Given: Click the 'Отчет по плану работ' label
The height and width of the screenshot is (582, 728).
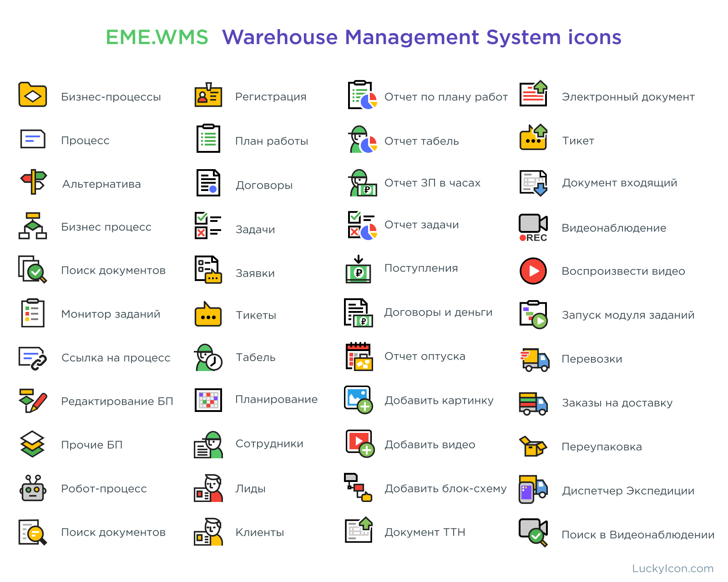Looking at the screenshot, I should tap(446, 97).
